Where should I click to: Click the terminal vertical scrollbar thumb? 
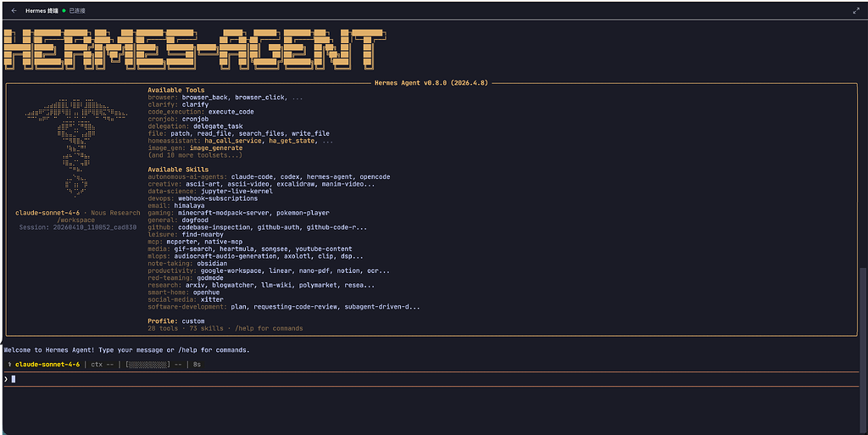tap(864, 349)
